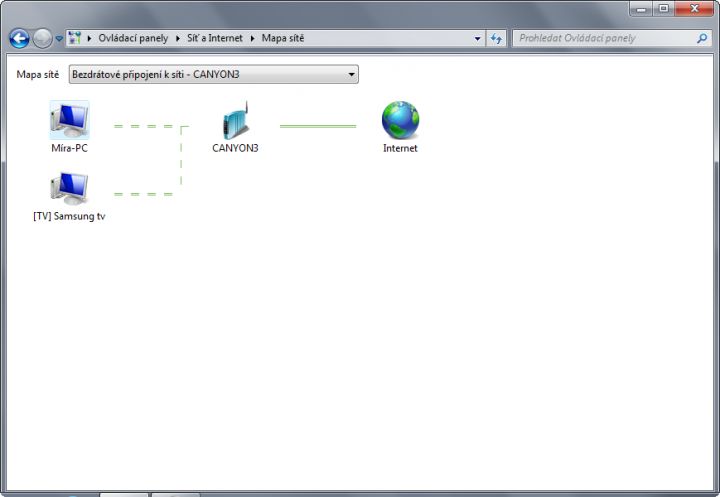Click the Mapa sítě field label
The width and height of the screenshot is (720, 497).
click(x=38, y=74)
